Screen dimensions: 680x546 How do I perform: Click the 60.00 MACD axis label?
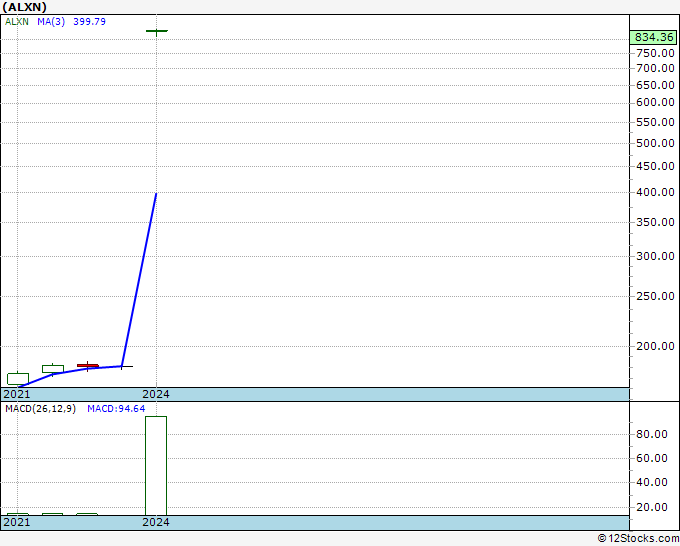click(x=652, y=458)
